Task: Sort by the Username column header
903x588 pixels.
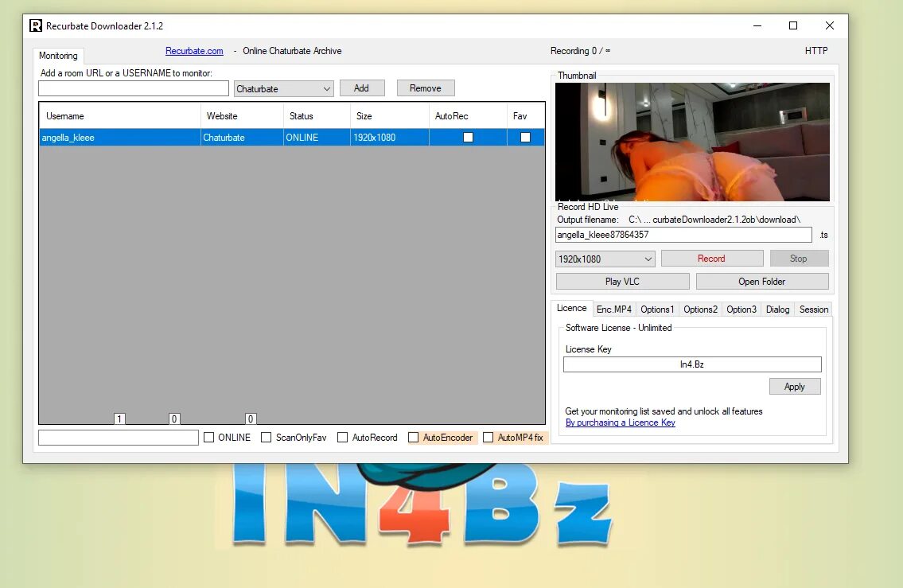Action: click(x=120, y=115)
